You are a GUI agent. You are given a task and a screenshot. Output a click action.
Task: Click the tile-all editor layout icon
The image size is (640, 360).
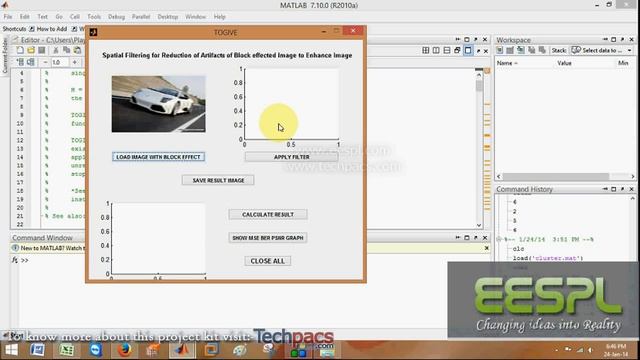(426, 50)
